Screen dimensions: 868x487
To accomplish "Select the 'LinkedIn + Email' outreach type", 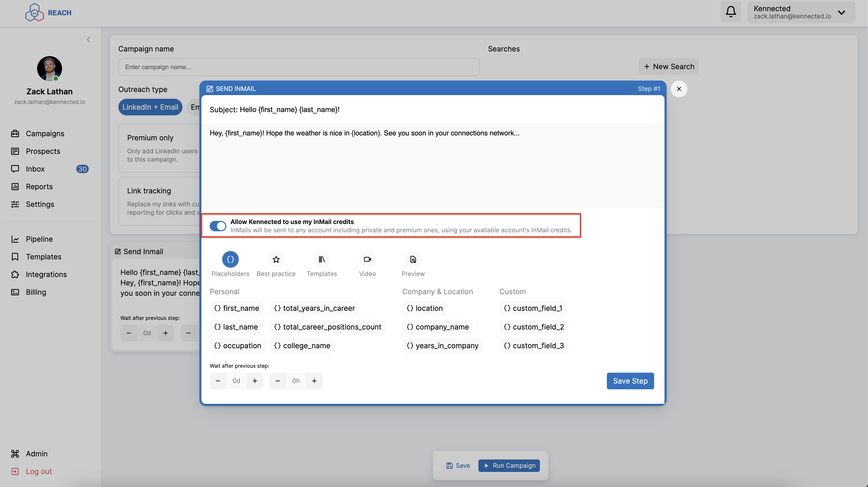I will 150,107.
